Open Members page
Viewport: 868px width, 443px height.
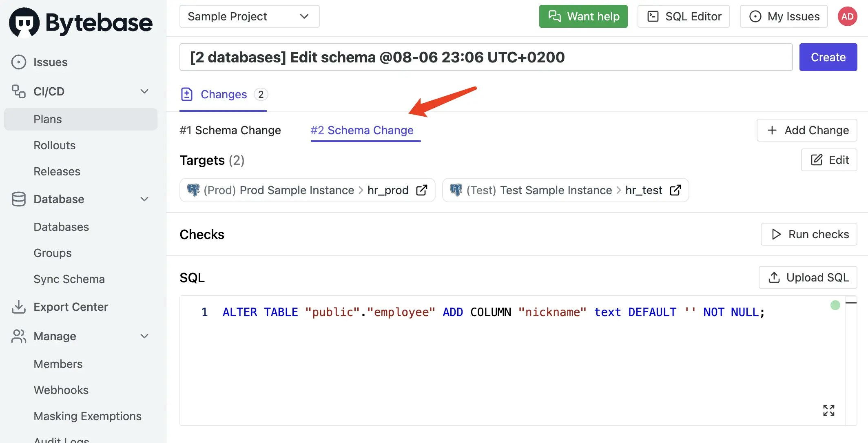pyautogui.click(x=58, y=364)
